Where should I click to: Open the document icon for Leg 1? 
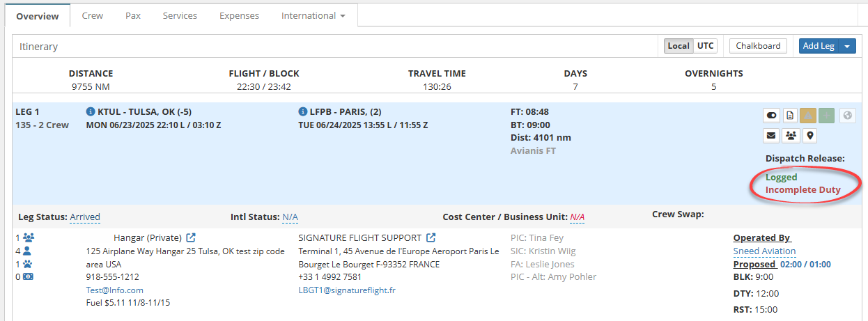[x=790, y=116]
